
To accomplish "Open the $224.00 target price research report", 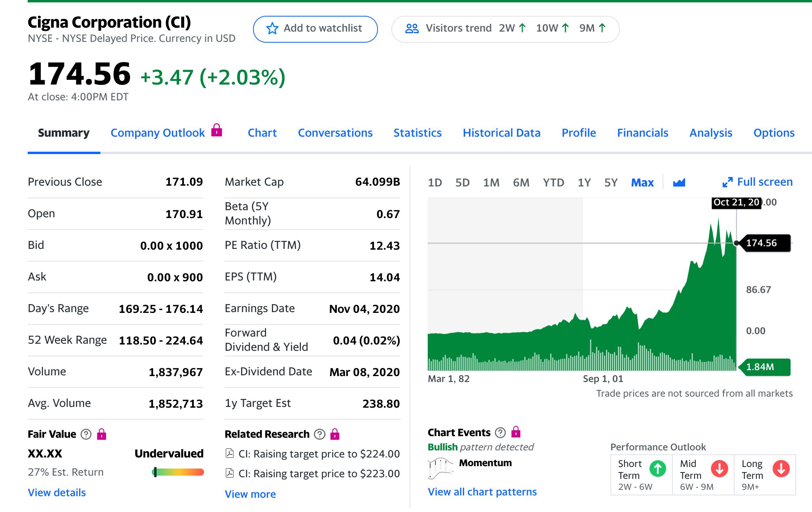I will pyautogui.click(x=319, y=454).
